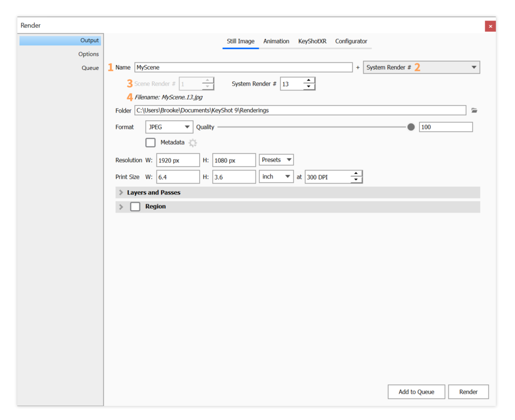
Task: Open the resolution Presets dropdown
Action: (x=276, y=160)
